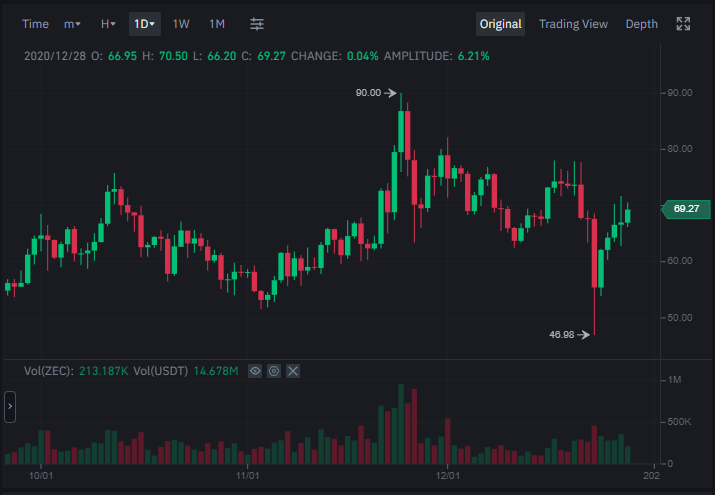Switch to Trading View chart
Screen dimensions: 715x495
[x=573, y=24]
